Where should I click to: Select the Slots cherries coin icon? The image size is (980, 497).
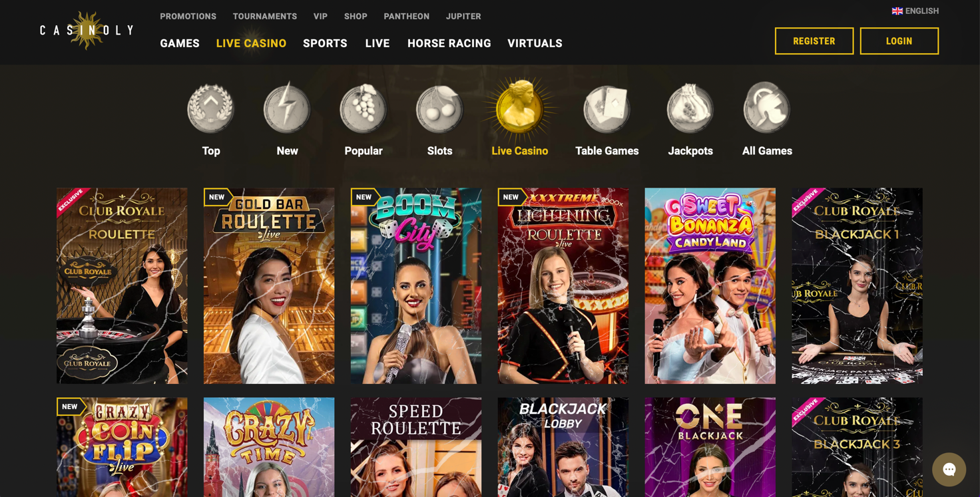point(439,108)
